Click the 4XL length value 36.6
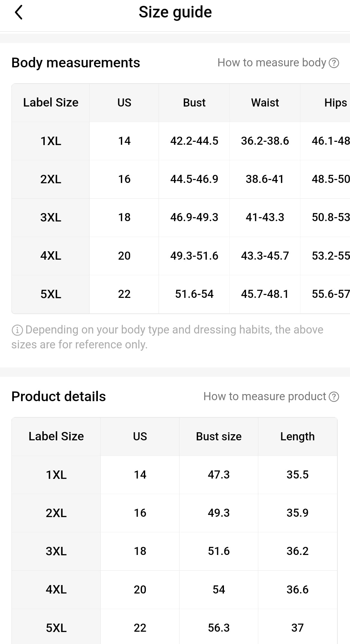350x644 pixels. tap(297, 590)
